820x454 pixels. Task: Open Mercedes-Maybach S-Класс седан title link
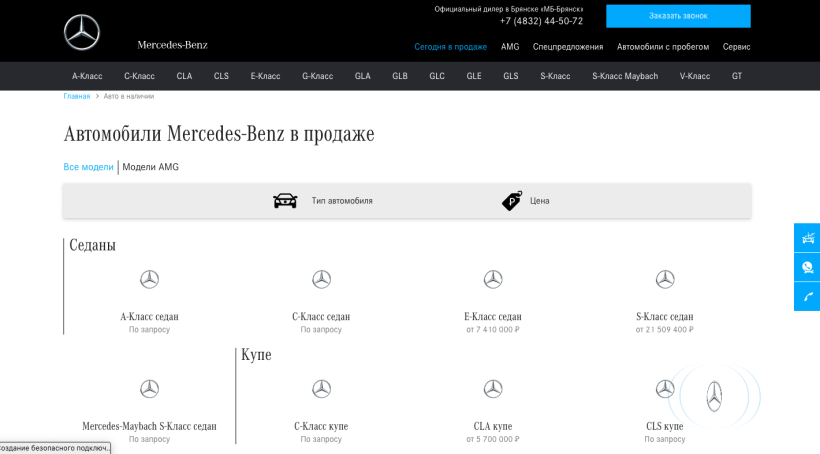pos(150,426)
